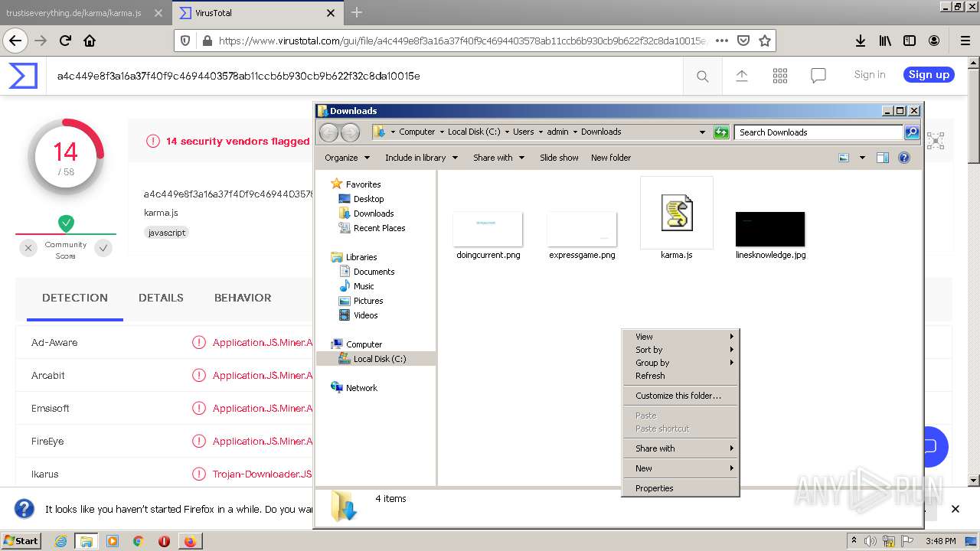Open the Firefox hamburger menu
This screenshot has width=980, height=551.
click(965, 41)
